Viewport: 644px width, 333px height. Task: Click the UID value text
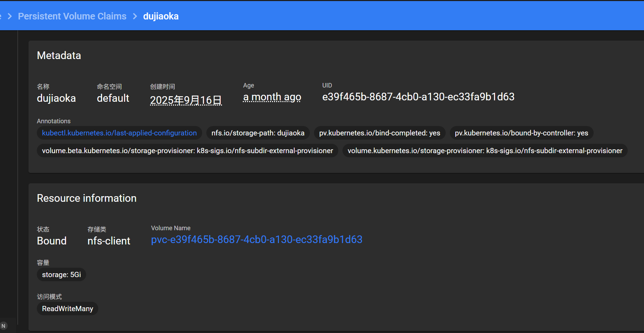pos(418,97)
